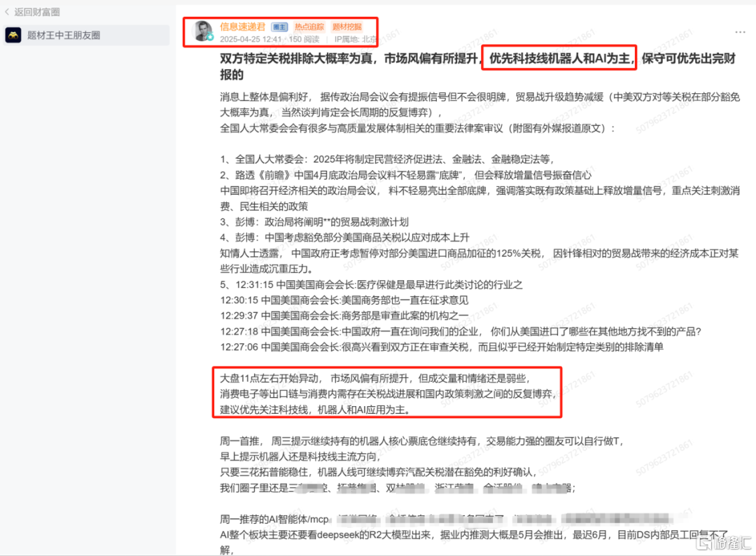Click the post title starting 双方特定关税排除

(x=478, y=67)
